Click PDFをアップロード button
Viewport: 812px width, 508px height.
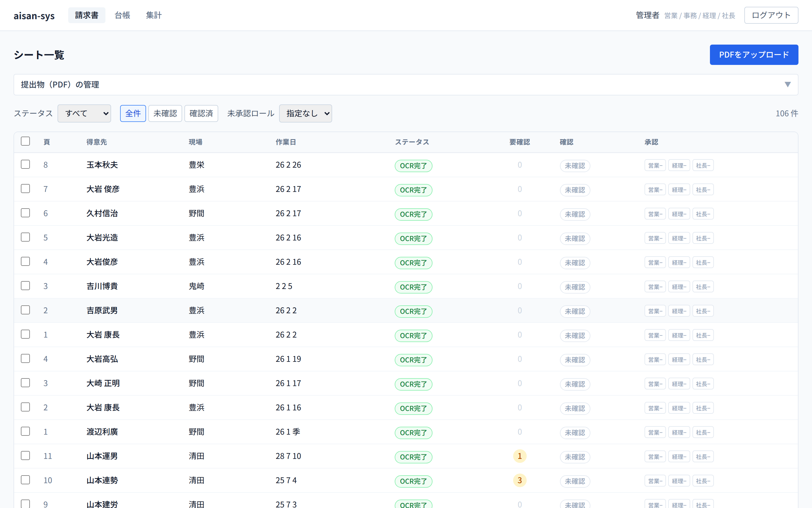pos(754,54)
